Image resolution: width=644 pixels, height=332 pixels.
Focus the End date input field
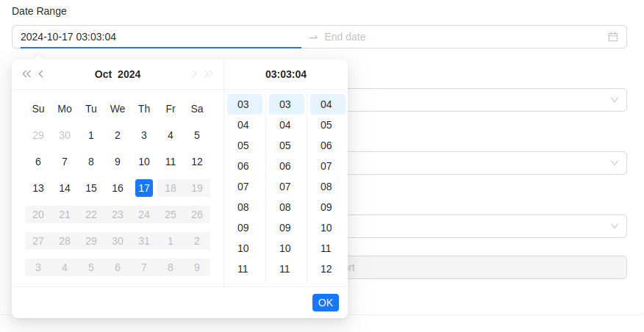(x=463, y=37)
